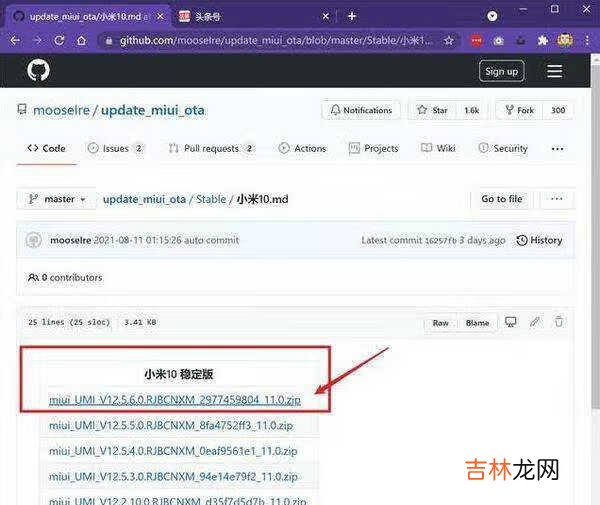The width and height of the screenshot is (600, 505).
Task: Expand the master branch dropdown
Action: 56,199
